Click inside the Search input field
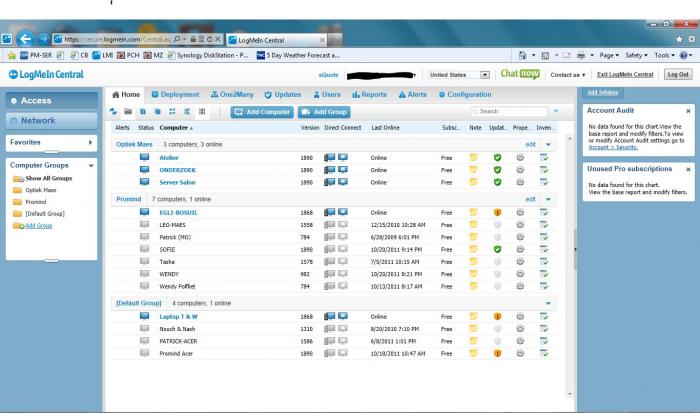700x413 pixels. point(509,111)
